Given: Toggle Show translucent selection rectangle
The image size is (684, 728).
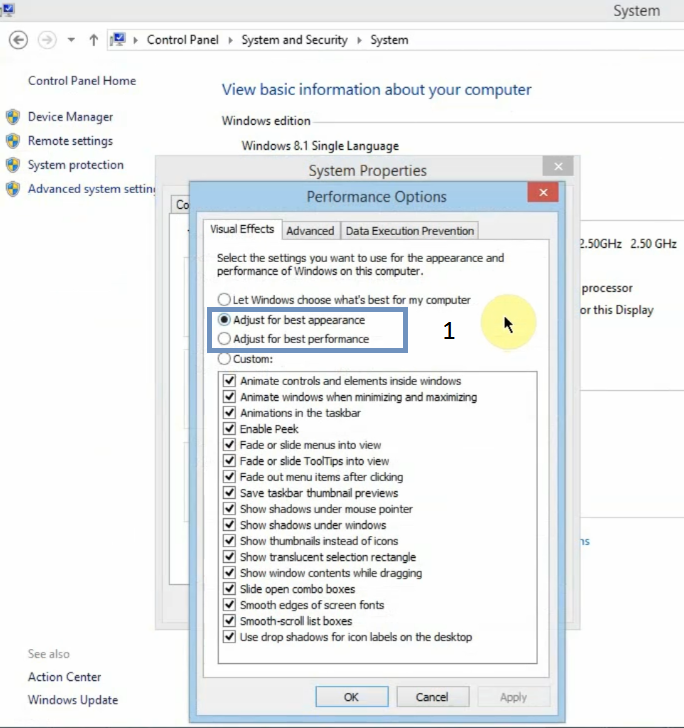Looking at the screenshot, I should (x=229, y=557).
